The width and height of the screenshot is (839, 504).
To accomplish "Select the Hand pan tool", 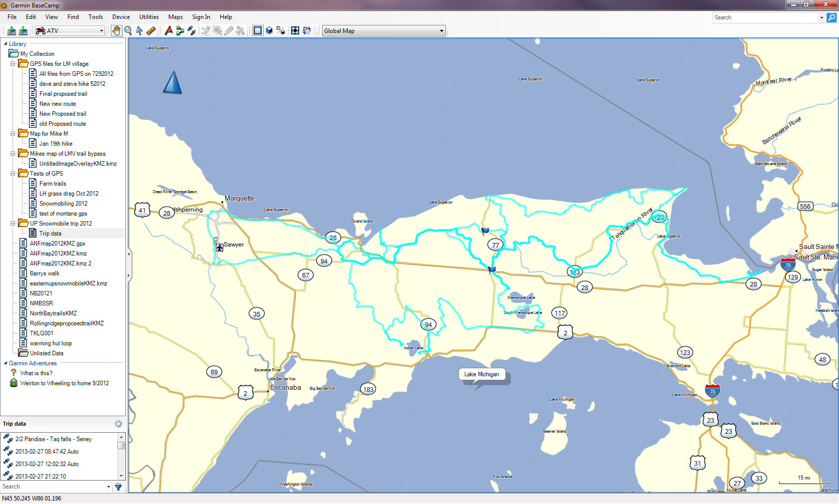I will tap(116, 31).
